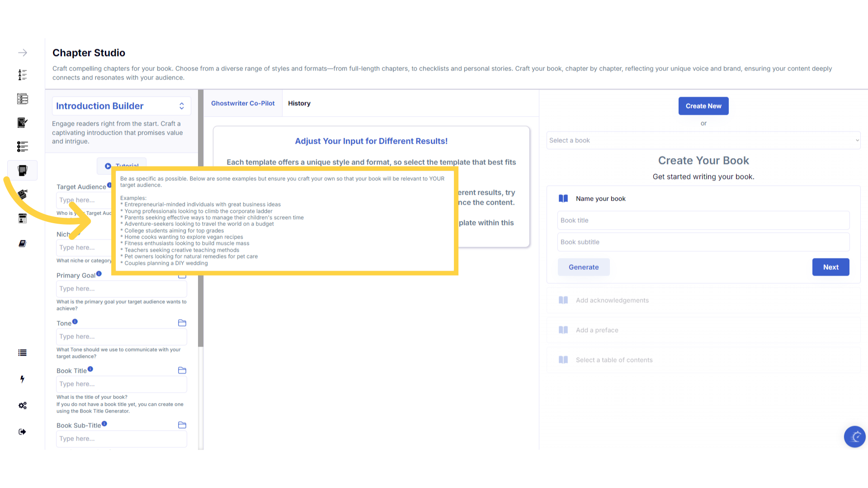Screen dimensions: 868x488
Task: Click the Book subtitle input field
Action: (703, 242)
